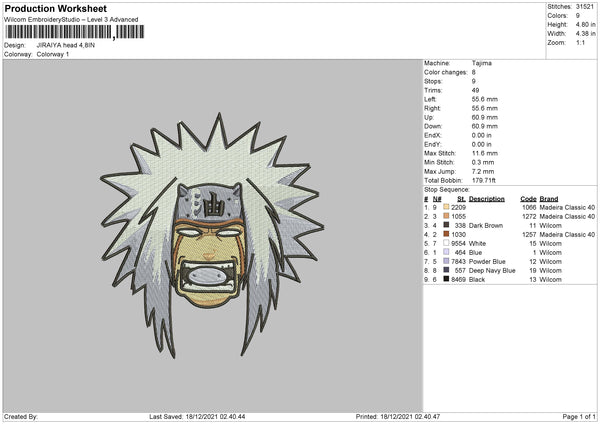
Task: Click the Zoom value 1:1
Action: [580, 43]
